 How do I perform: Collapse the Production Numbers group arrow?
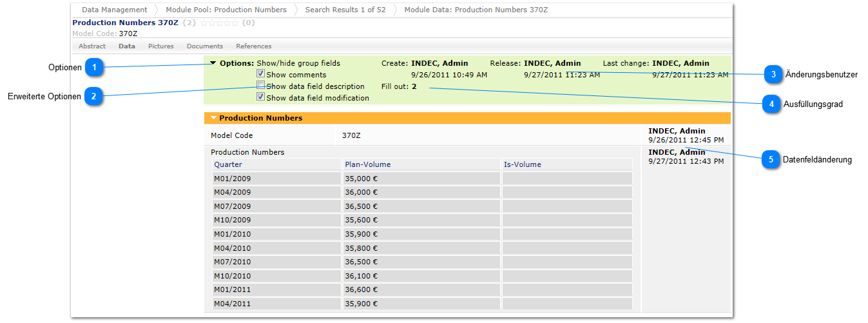point(214,119)
